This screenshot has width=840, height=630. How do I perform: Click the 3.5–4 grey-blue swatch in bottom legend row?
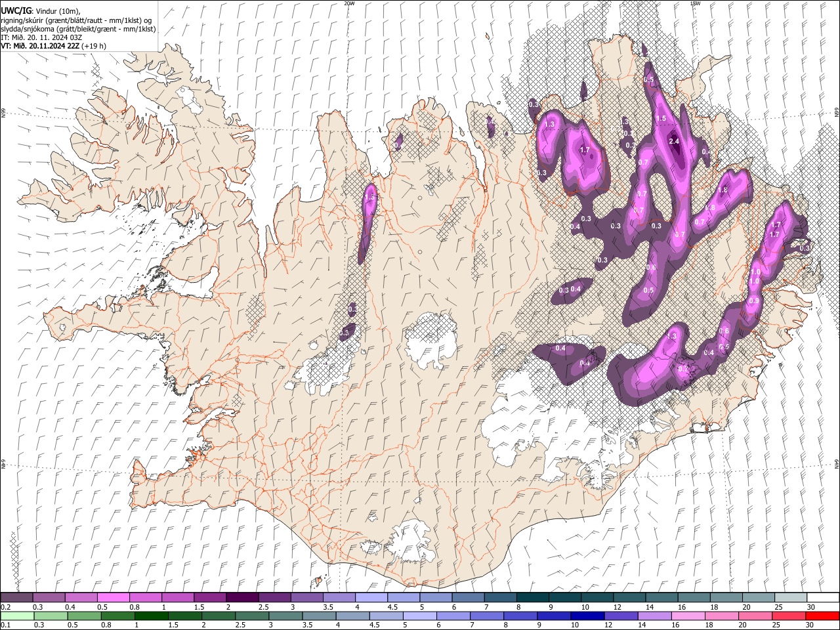tap(320, 616)
